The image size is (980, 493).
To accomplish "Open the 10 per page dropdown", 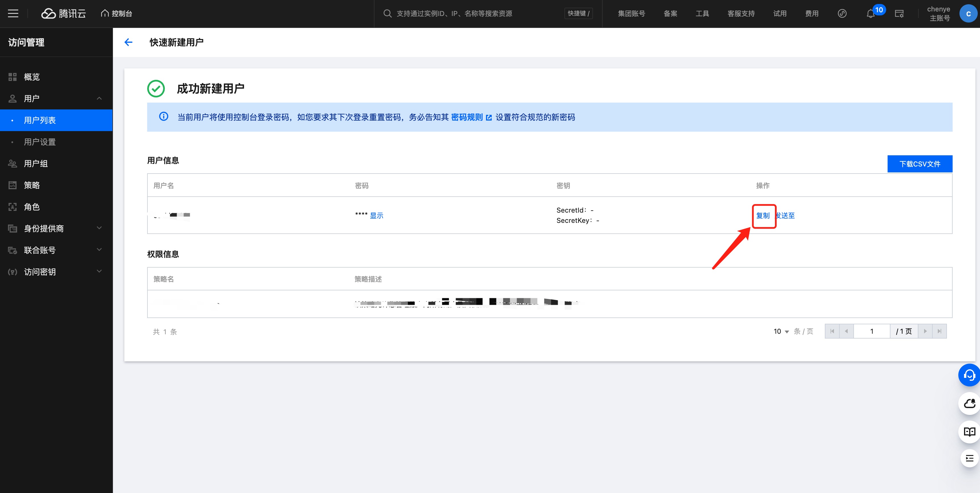I will point(781,331).
